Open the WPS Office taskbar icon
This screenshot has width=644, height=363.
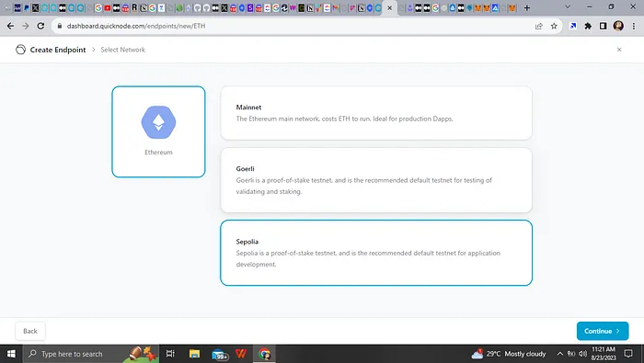pyautogui.click(x=241, y=354)
